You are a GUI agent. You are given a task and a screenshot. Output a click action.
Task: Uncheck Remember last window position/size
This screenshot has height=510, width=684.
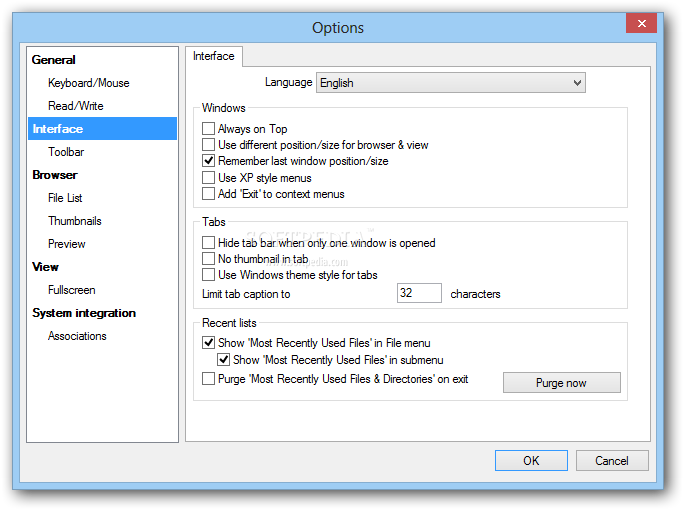click(x=208, y=161)
